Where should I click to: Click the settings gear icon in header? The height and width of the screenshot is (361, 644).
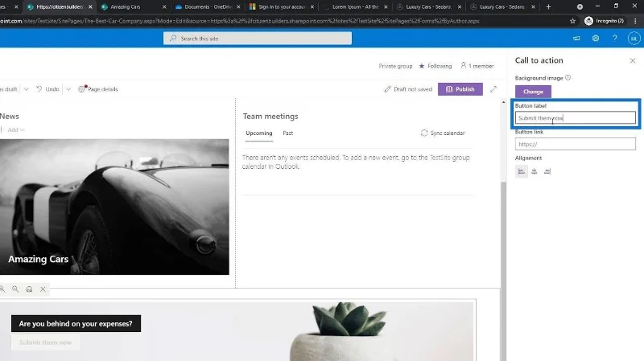(596, 38)
